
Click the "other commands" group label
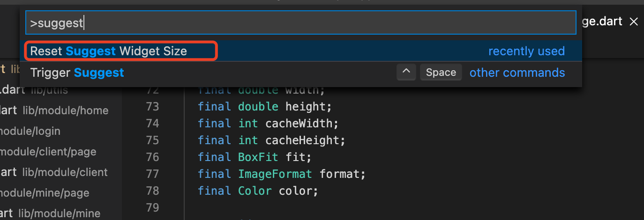click(517, 73)
